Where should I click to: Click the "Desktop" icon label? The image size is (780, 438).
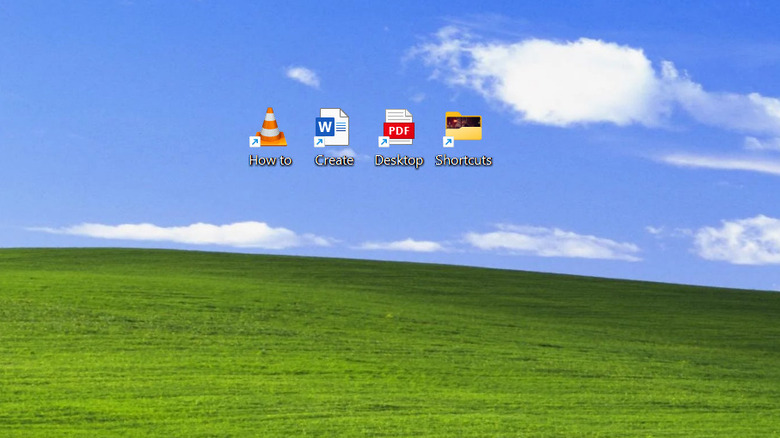coord(398,161)
